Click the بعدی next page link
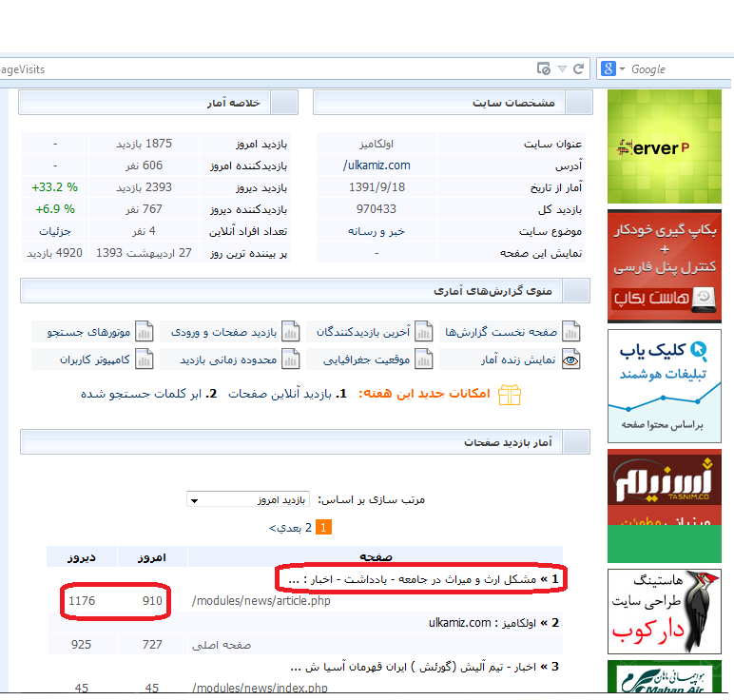This screenshot has height=700, width=734. click(287, 527)
